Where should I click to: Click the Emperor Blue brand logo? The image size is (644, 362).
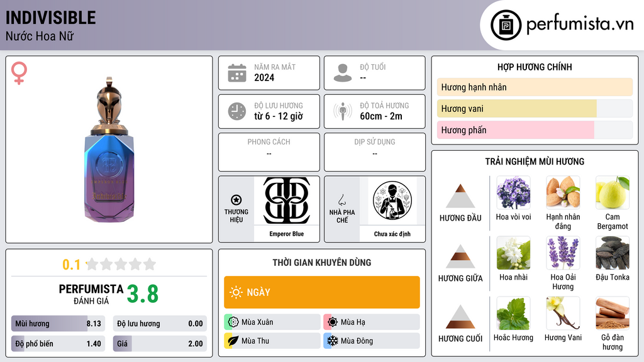287,200
